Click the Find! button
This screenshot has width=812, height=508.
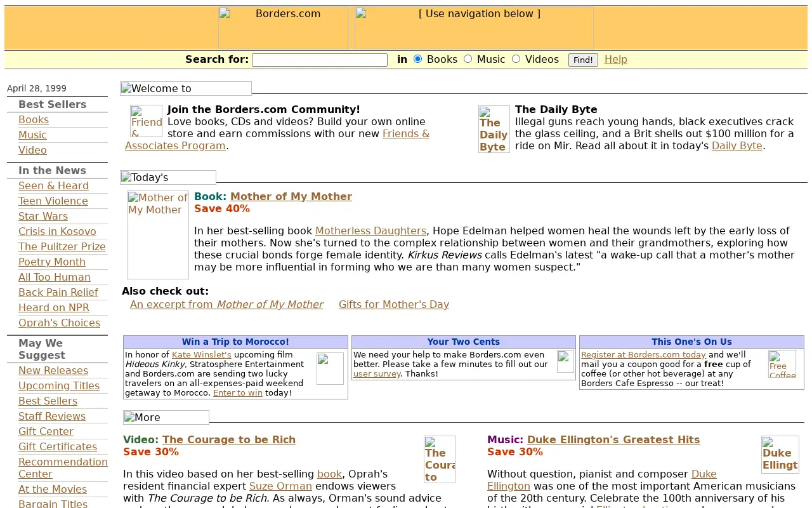click(583, 60)
